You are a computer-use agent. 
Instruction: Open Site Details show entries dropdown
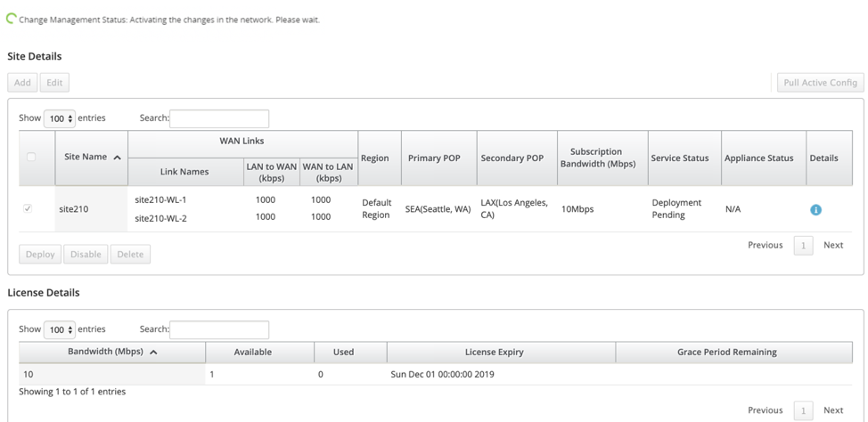[59, 118]
